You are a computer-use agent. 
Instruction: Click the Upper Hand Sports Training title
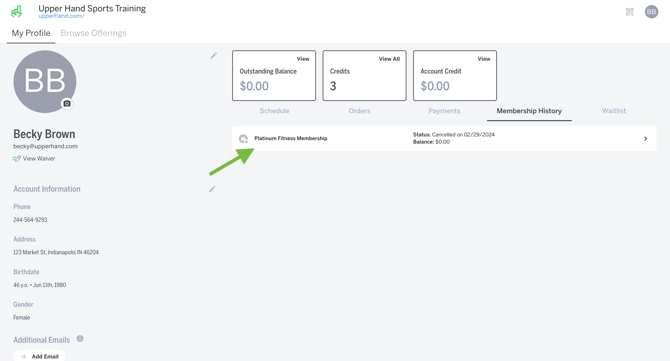pos(92,8)
